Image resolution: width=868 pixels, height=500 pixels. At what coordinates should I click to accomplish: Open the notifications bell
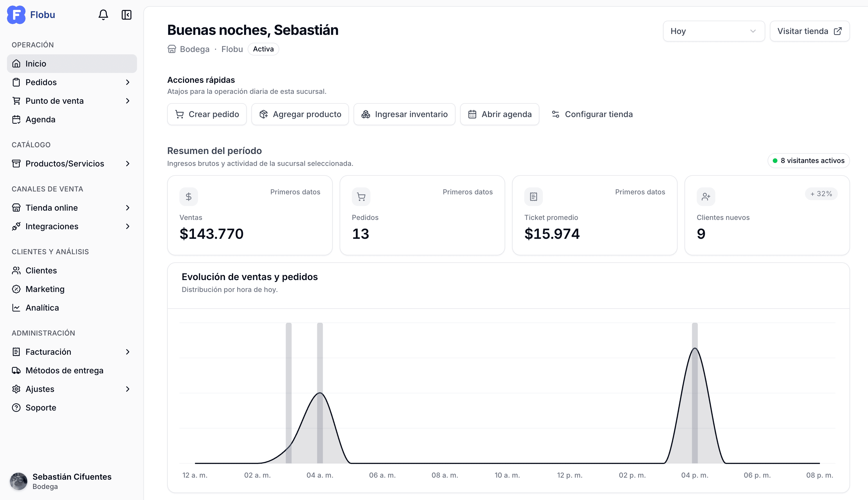tap(103, 15)
